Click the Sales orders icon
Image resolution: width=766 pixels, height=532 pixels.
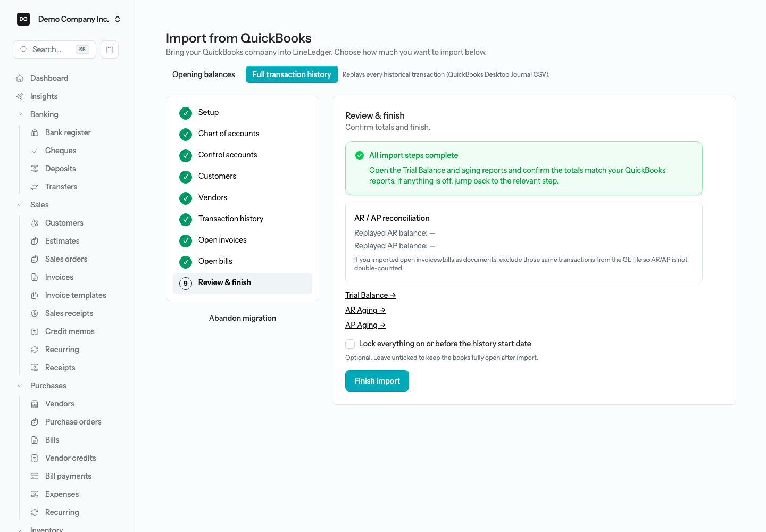(x=35, y=259)
